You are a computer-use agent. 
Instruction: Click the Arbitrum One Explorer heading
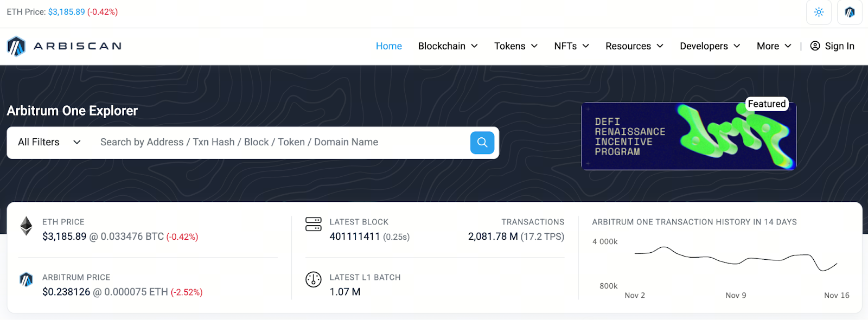(x=72, y=111)
